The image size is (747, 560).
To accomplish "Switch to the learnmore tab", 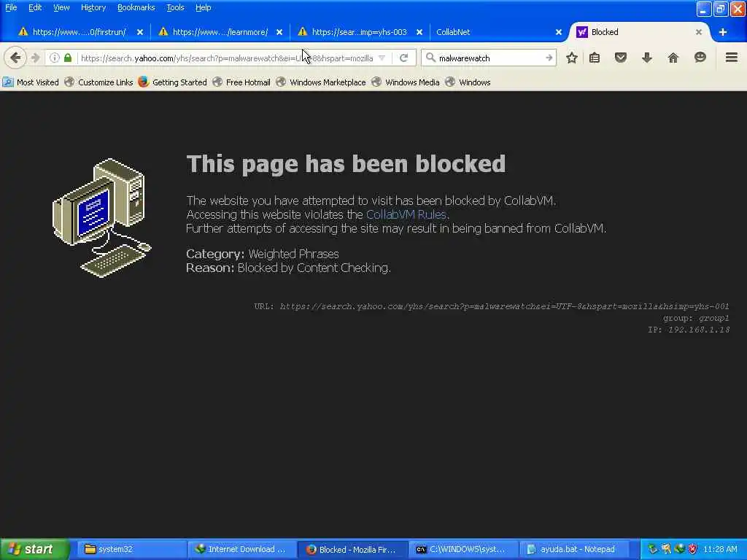I will click(220, 32).
